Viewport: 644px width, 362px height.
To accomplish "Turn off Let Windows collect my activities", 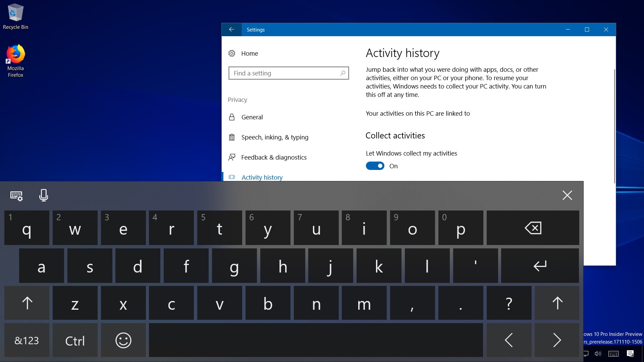I will (375, 166).
